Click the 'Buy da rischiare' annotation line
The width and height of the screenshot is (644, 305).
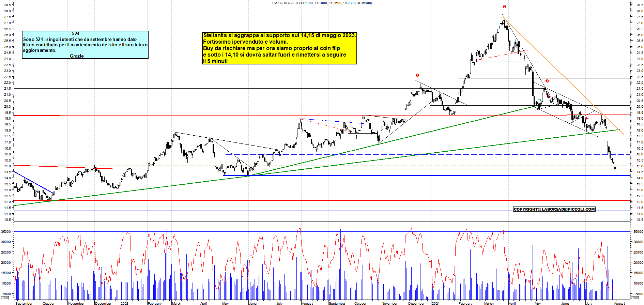tap(272, 48)
